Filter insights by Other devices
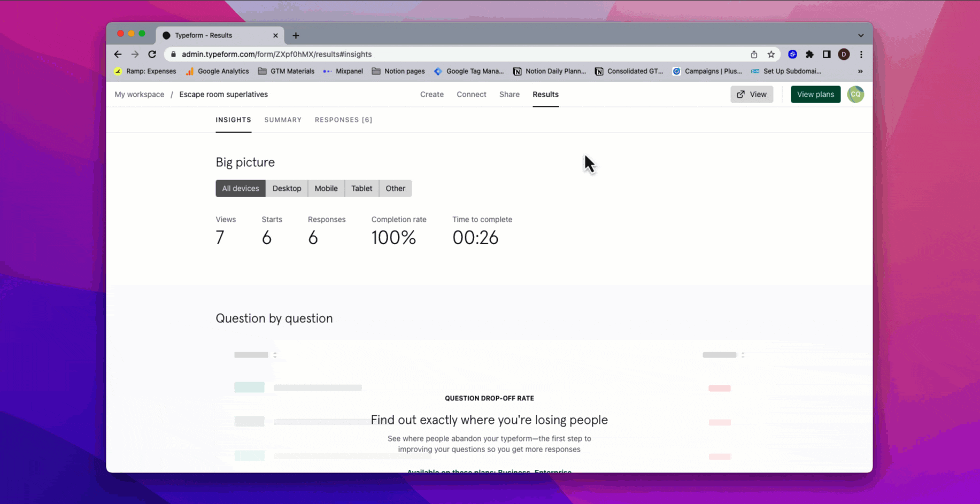980x504 pixels. 395,188
